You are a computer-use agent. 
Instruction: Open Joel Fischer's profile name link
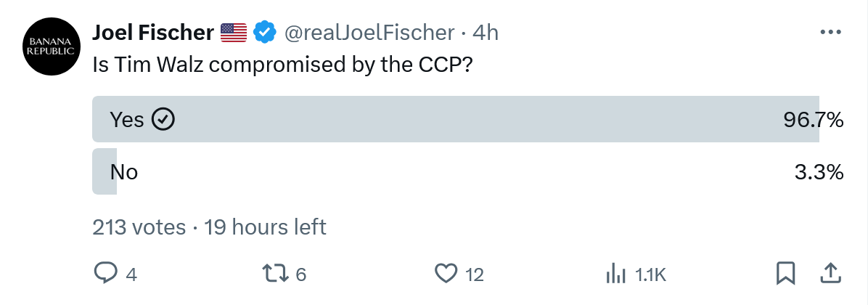pos(153,33)
